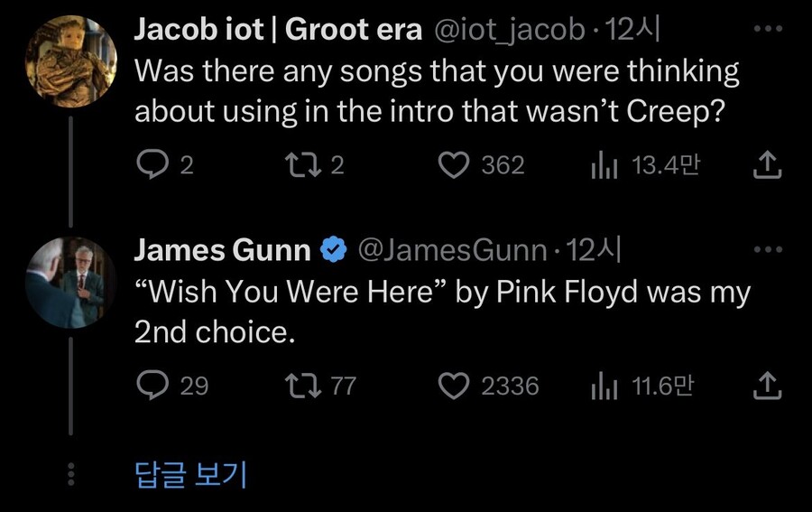Click James Gunn's verified badge
812x512 pixels.
tap(334, 251)
